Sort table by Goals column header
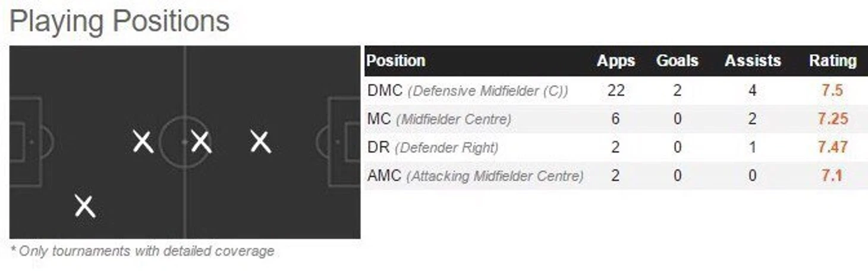868x275 pixels. click(x=677, y=61)
